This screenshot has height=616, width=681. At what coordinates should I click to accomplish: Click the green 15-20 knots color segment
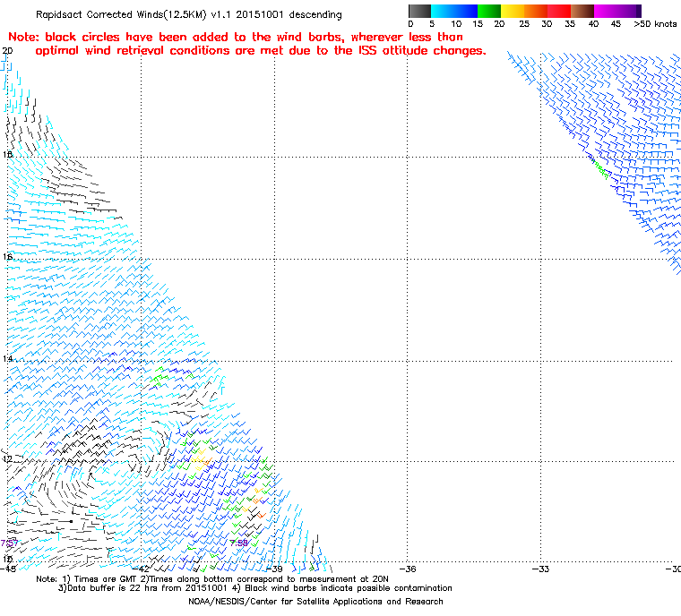489,11
